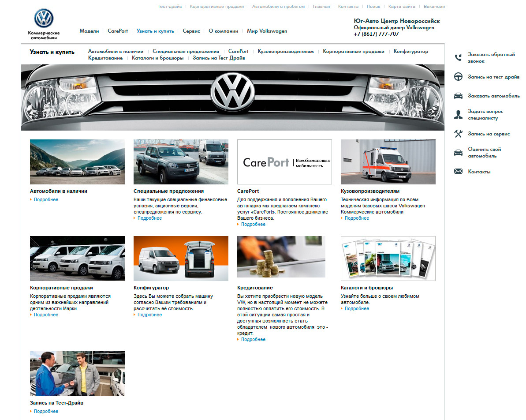This screenshot has width=526, height=420.
Task: Open Запись на сервис sidebar link
Action: point(489,134)
